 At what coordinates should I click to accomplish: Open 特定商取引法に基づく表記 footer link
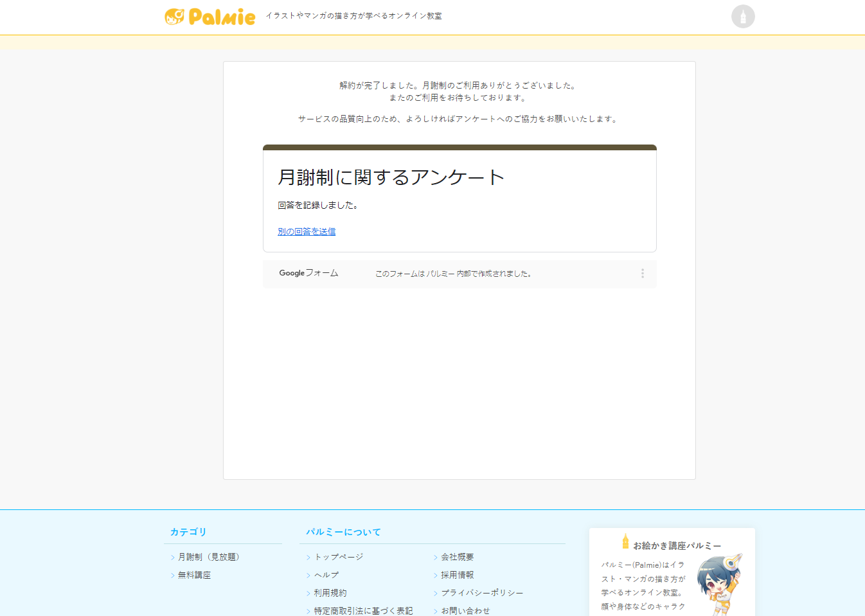coord(363,611)
